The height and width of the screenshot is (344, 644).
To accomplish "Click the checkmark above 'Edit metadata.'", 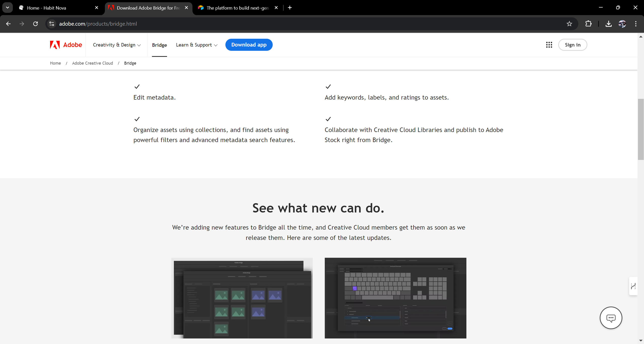I will [x=137, y=87].
